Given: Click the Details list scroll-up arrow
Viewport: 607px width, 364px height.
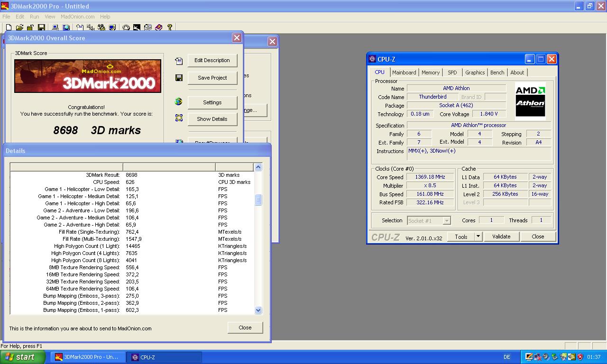Looking at the screenshot, I should (x=258, y=167).
